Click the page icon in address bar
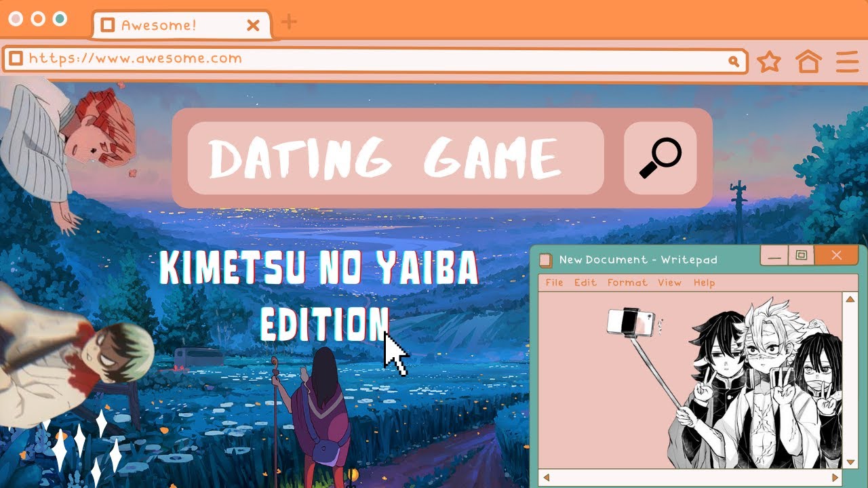Image resolution: width=868 pixels, height=488 pixels. 16,58
